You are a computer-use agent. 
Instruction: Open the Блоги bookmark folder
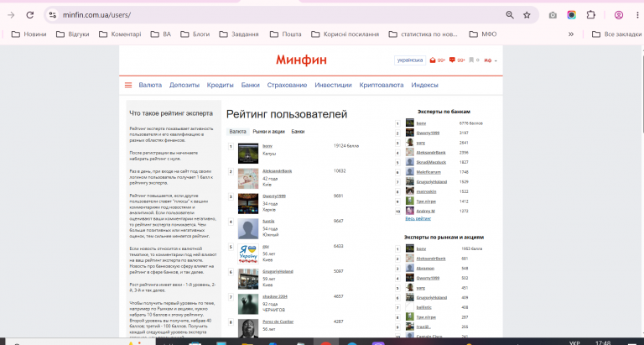tap(195, 34)
